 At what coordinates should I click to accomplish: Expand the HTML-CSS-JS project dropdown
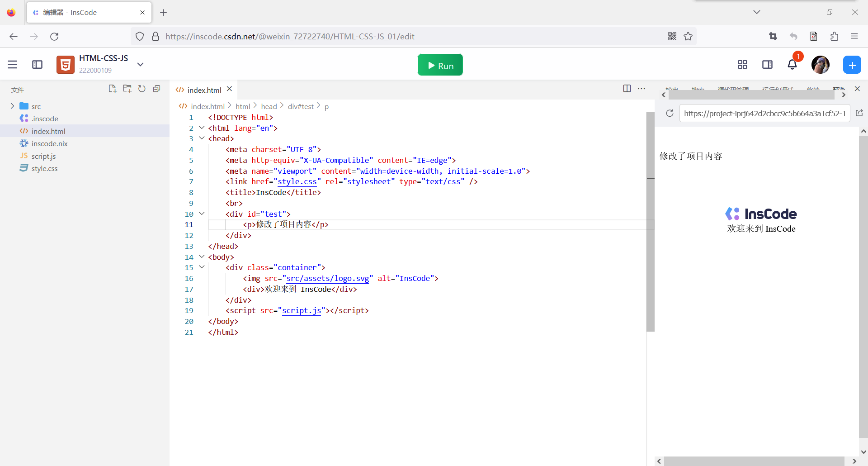point(141,65)
